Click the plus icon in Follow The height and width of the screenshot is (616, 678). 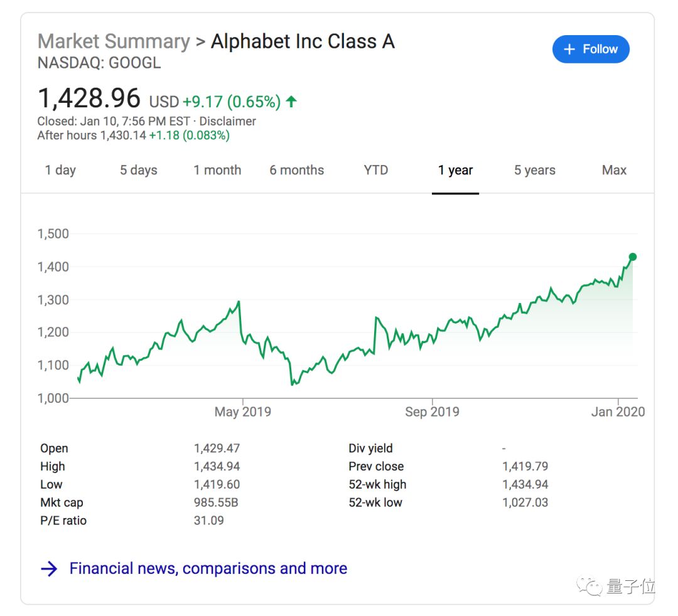coord(569,50)
